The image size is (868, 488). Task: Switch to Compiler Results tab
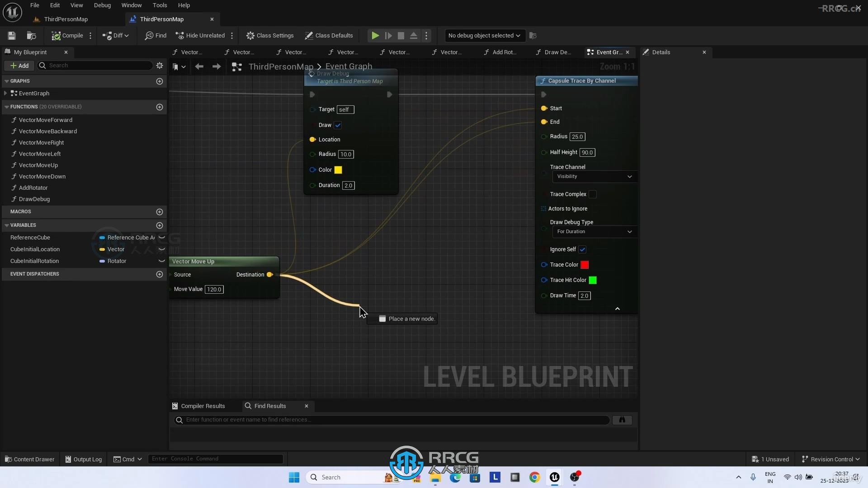click(198, 406)
